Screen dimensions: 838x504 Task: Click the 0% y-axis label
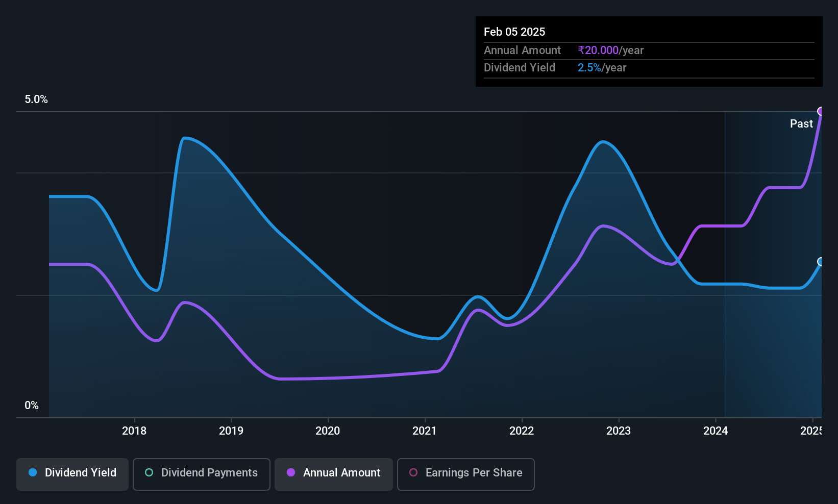(32, 406)
